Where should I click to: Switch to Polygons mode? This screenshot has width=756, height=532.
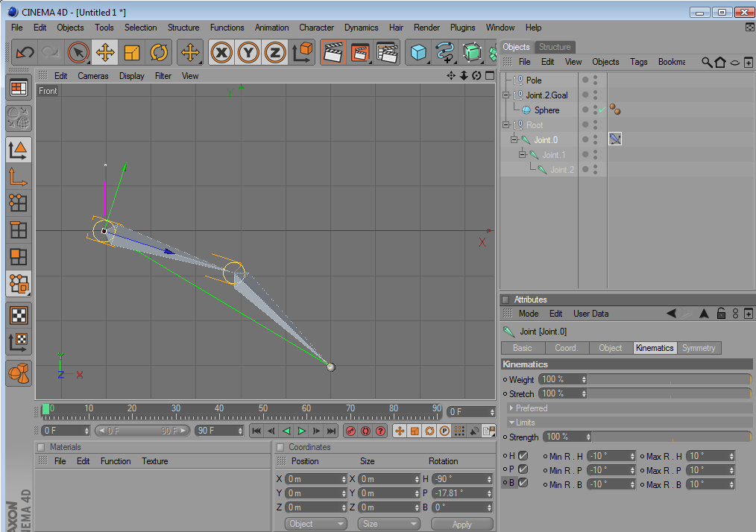[19, 257]
